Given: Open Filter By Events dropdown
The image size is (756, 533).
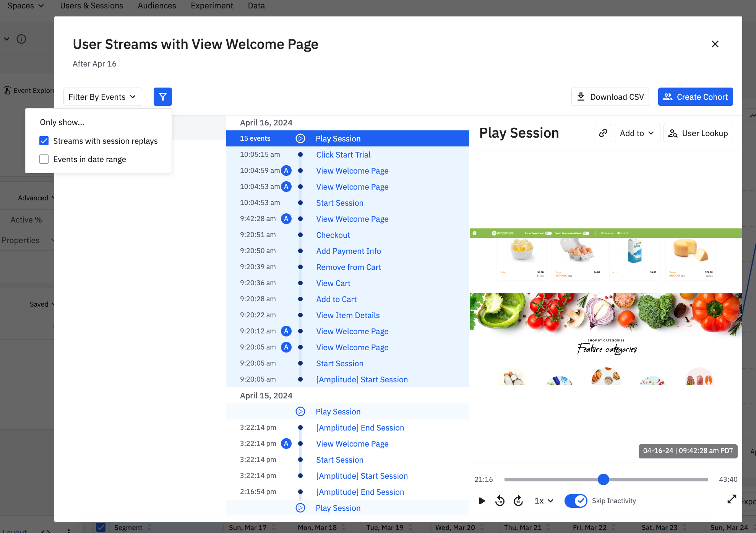Looking at the screenshot, I should tap(102, 97).
